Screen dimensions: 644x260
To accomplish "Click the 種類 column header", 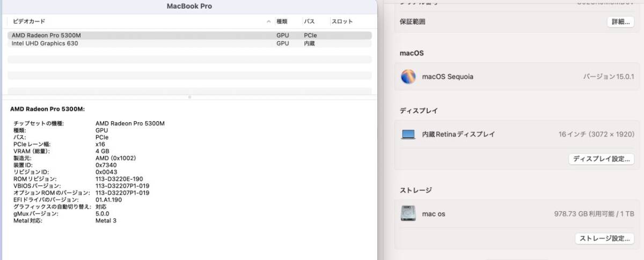I will click(x=282, y=21).
